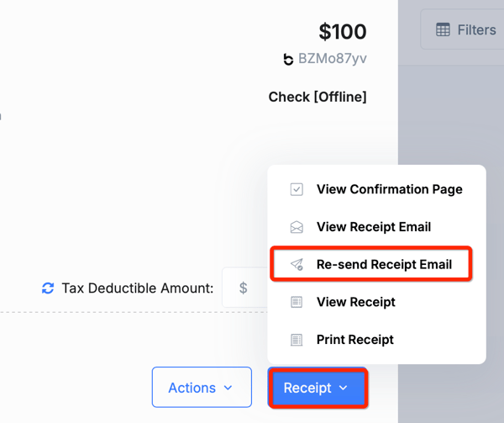Click the document icon next to Print Receipt

click(x=297, y=340)
